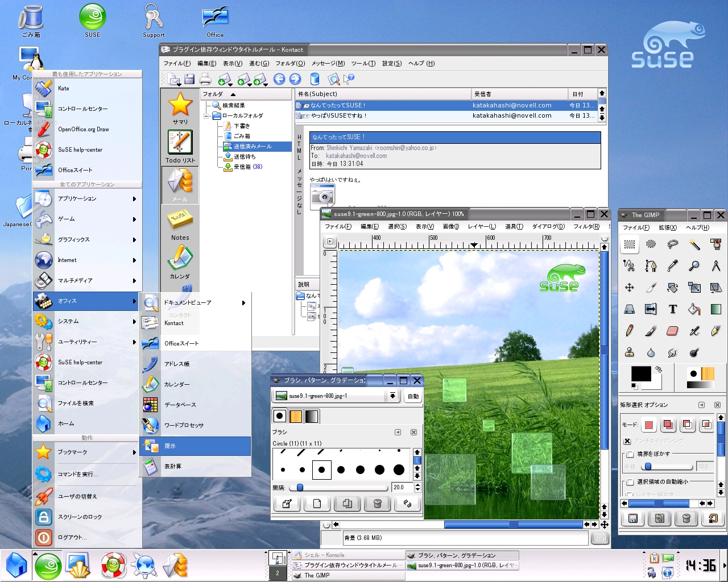Open the フィルタ(R) menu in GIMP image window

pos(586,227)
